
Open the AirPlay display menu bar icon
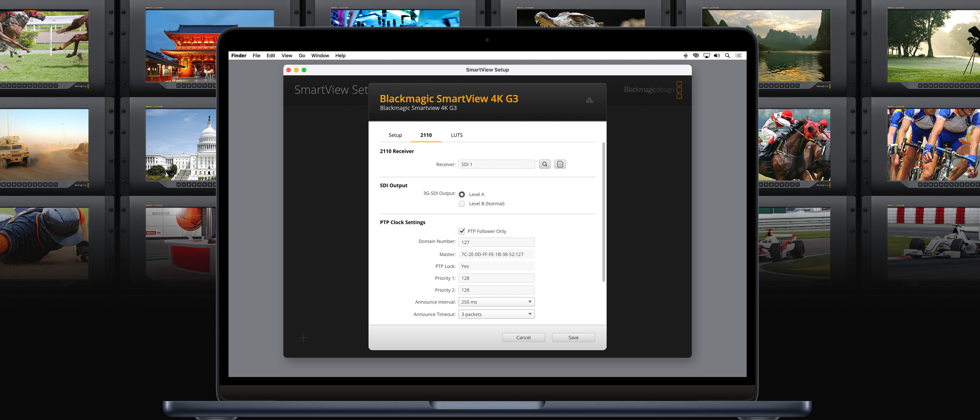pyautogui.click(x=706, y=55)
